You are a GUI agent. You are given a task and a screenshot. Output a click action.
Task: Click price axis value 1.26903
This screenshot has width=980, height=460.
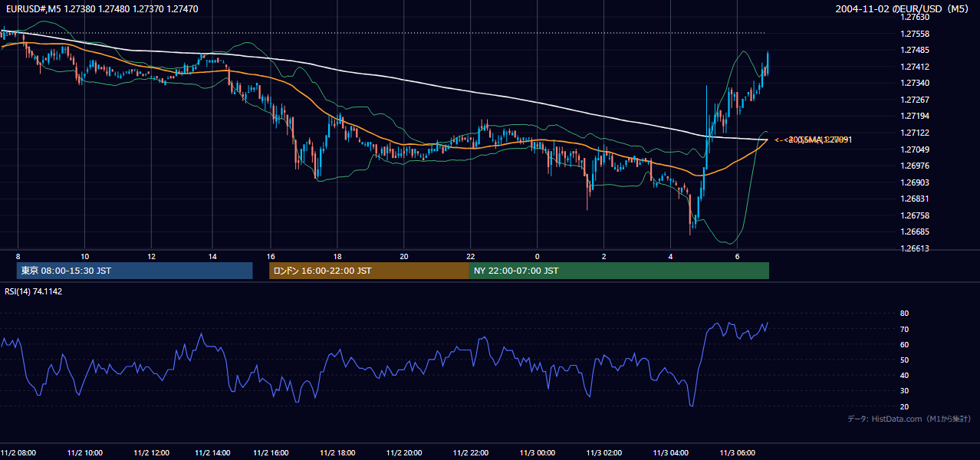[914, 182]
